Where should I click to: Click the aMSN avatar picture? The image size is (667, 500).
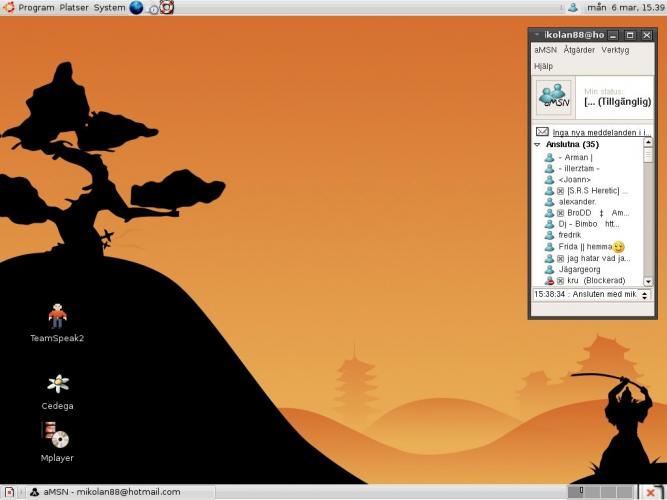click(552, 98)
